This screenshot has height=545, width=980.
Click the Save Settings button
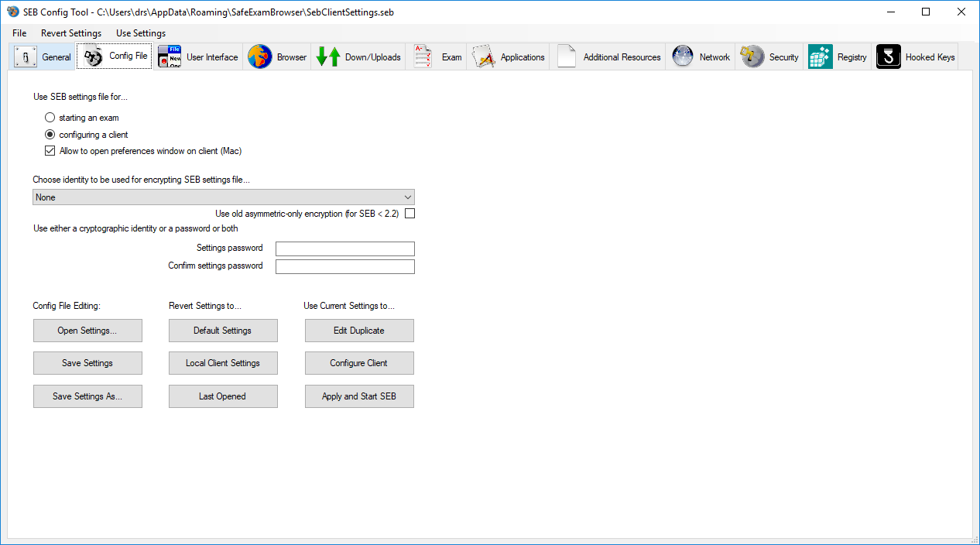tap(87, 363)
